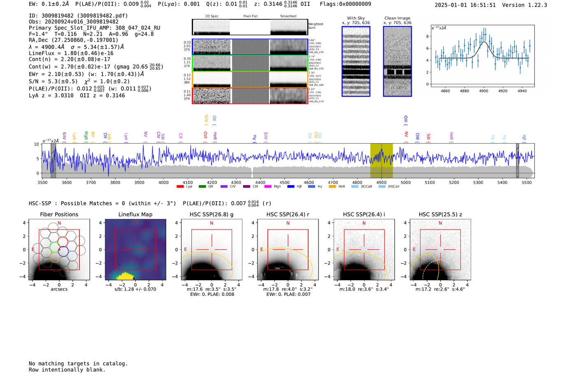Click the 4900 tick label on the spectrum axis
Image resolution: width=576 pixels, height=392 pixels.
click(x=381, y=183)
